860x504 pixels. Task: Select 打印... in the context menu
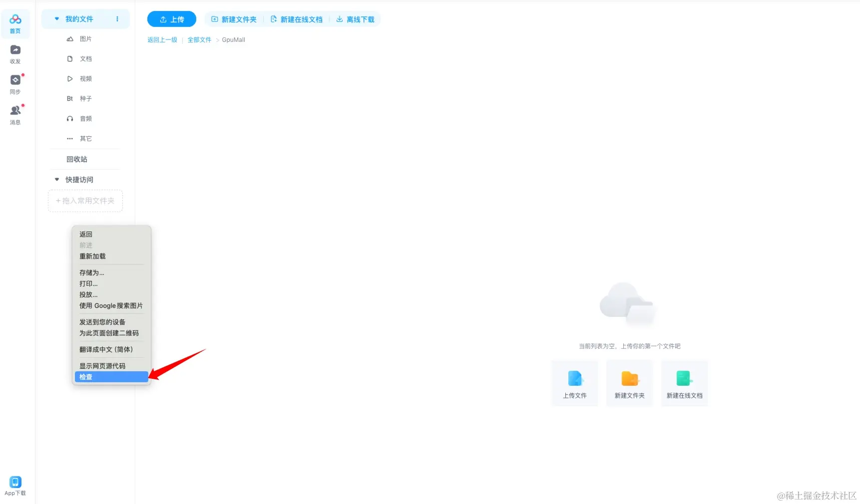(x=111, y=283)
